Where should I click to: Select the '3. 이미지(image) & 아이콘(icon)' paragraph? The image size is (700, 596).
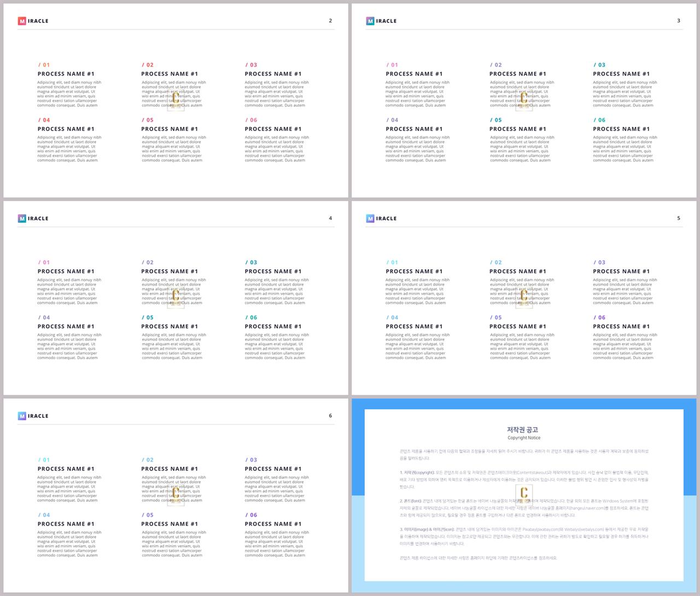point(524,536)
